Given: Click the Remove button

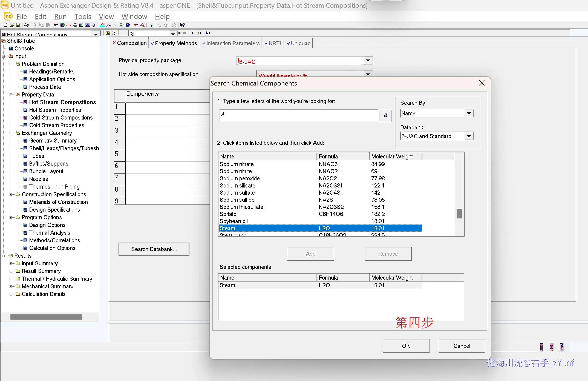Looking at the screenshot, I should pos(388,254).
